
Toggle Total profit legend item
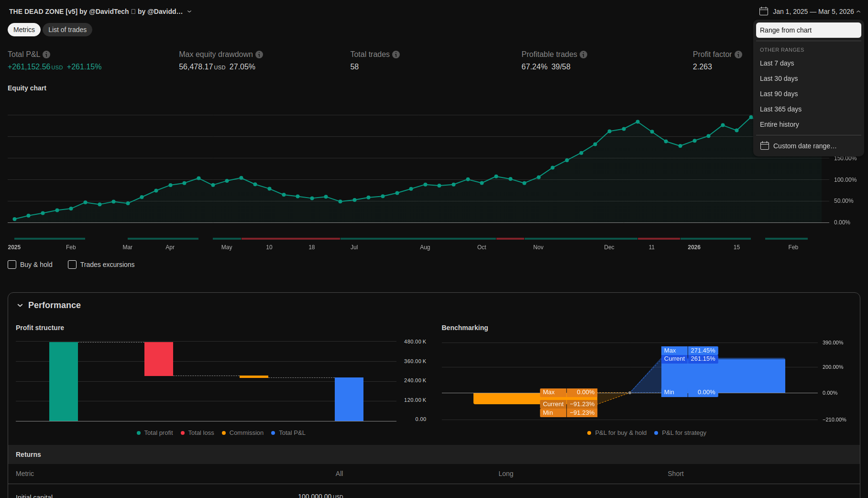coord(154,433)
